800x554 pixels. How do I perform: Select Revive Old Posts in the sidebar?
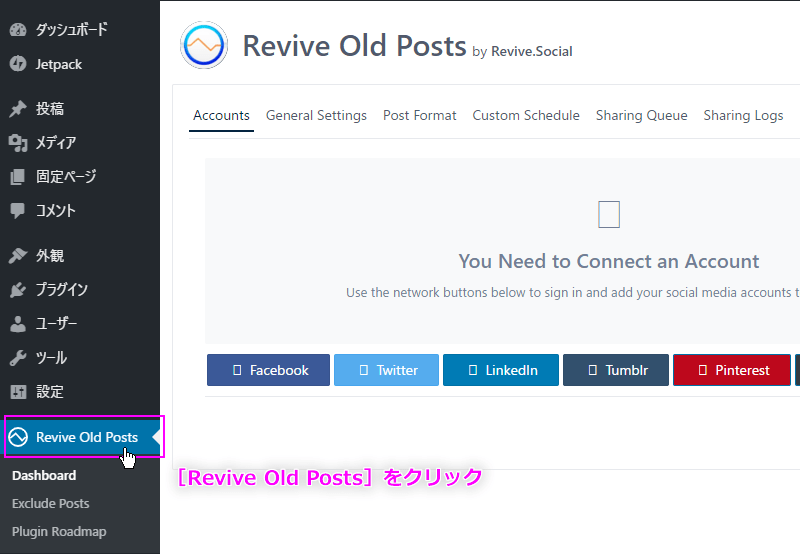pos(80,437)
